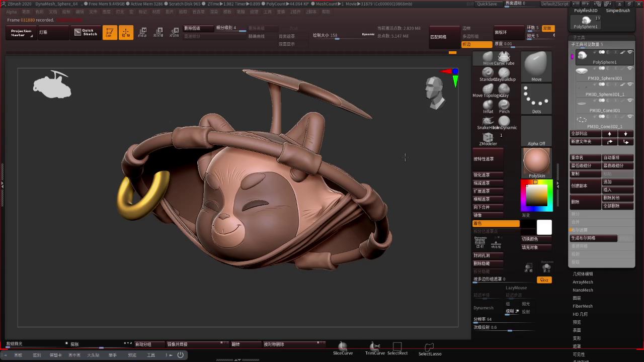
Task: Expand HD 几何 section
Action: [x=580, y=314]
